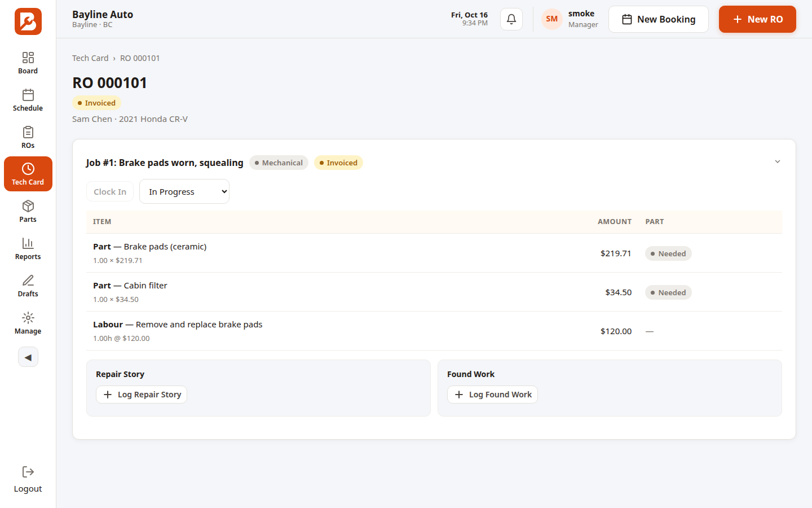This screenshot has height=508, width=812.
Task: Collapse Job #1 with the chevron
Action: click(x=778, y=162)
